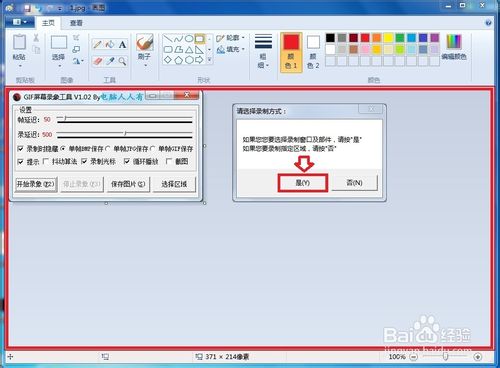Expand the 粘贴 (Paste) dropdown arrow
500x368 pixels.
[x=19, y=66]
